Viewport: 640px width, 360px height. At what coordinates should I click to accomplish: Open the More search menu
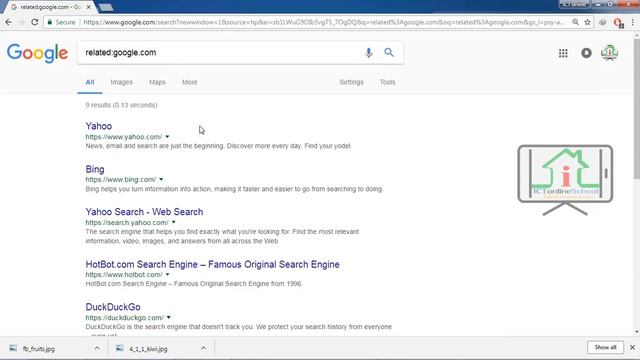click(x=189, y=82)
